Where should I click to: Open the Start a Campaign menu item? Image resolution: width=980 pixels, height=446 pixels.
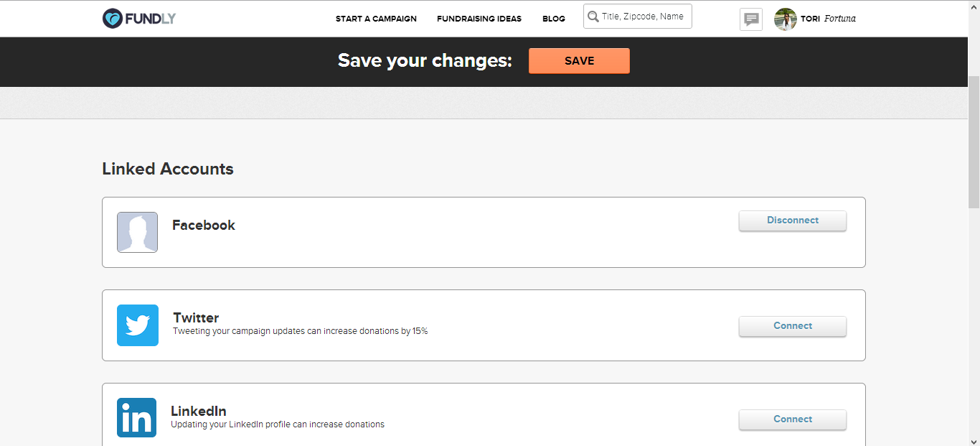pyautogui.click(x=376, y=19)
